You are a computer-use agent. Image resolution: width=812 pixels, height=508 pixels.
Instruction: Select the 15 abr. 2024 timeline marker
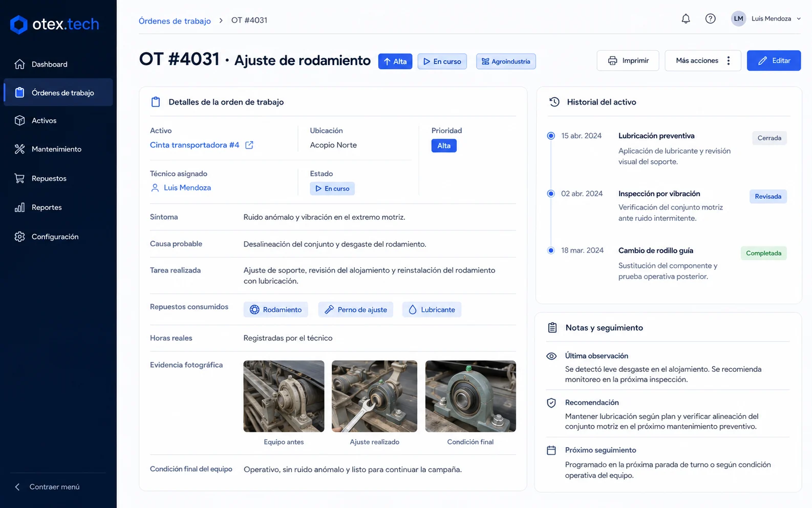[x=551, y=136]
